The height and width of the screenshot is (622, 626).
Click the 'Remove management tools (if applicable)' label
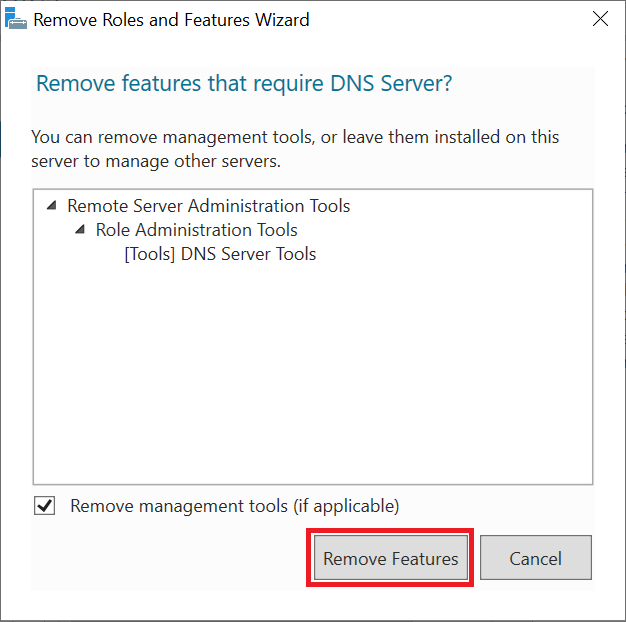pos(234,506)
